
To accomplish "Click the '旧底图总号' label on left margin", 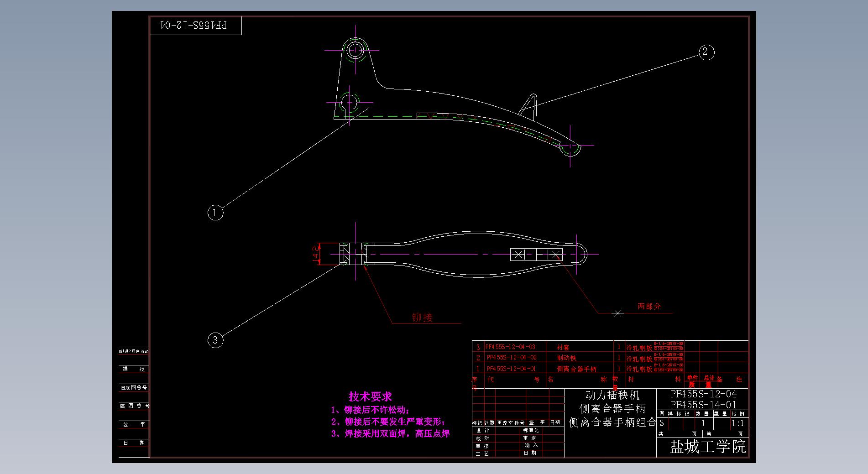I will tap(134, 387).
